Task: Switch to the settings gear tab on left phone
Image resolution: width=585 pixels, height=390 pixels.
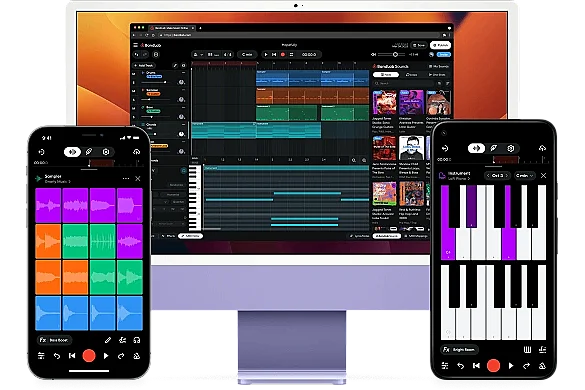Action: 106,152
